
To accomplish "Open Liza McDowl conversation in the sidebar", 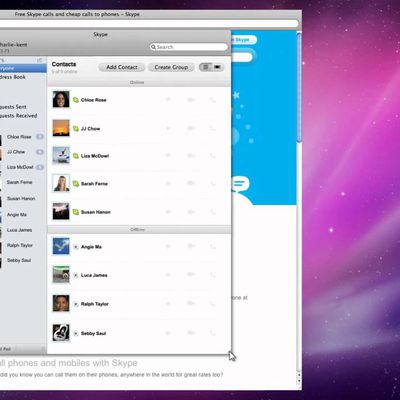I will click(20, 167).
